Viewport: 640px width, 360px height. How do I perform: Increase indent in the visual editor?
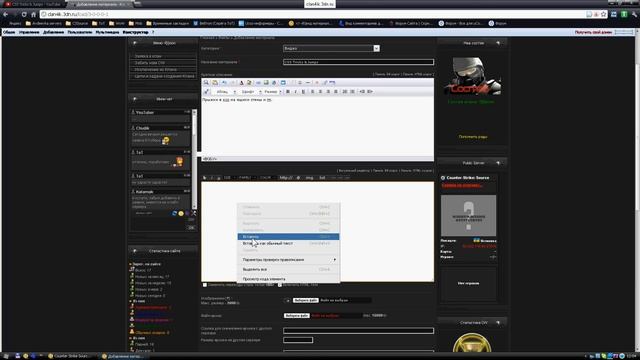(370, 91)
